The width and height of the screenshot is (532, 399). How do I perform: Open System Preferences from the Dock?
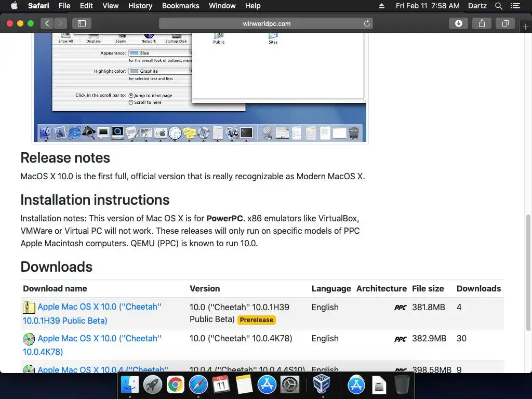tap(290, 385)
